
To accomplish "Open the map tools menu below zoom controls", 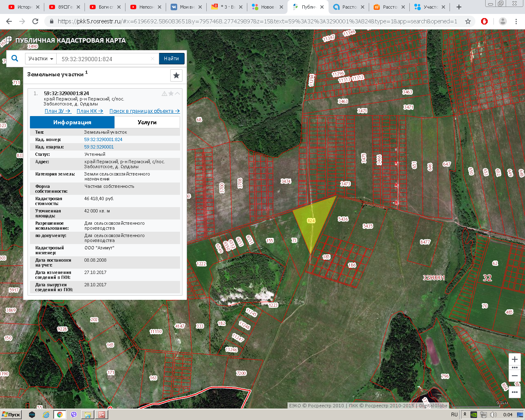I will pos(515,392).
